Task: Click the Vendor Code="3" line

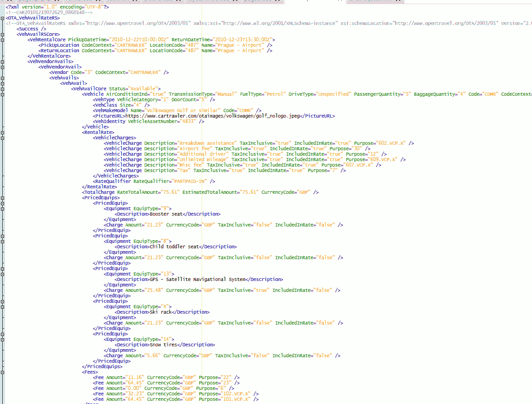Action: (x=109, y=72)
